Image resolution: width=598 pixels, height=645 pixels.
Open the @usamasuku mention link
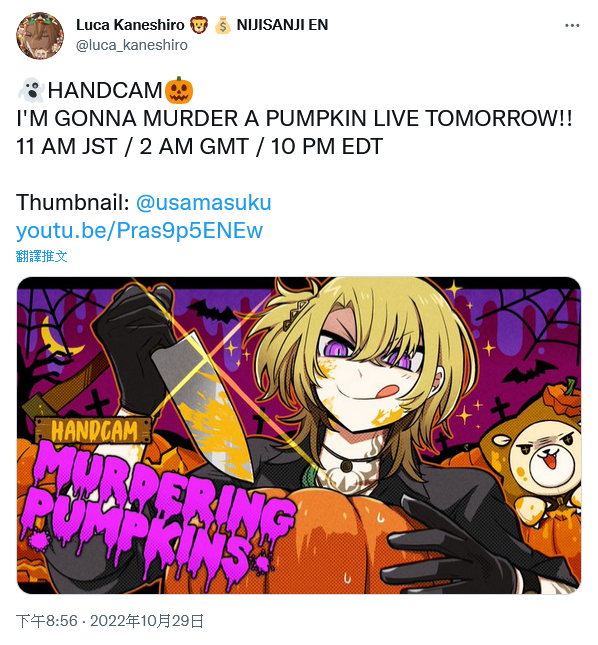(204, 202)
